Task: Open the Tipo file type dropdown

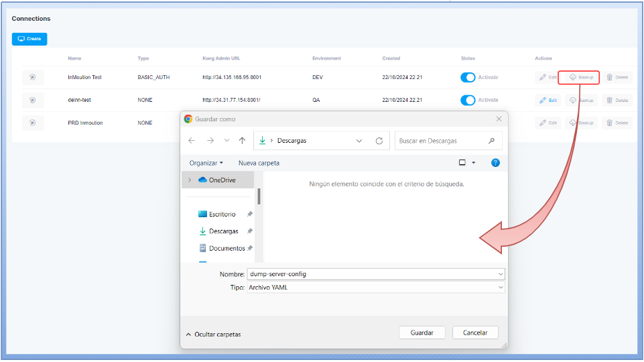Action: click(x=500, y=288)
